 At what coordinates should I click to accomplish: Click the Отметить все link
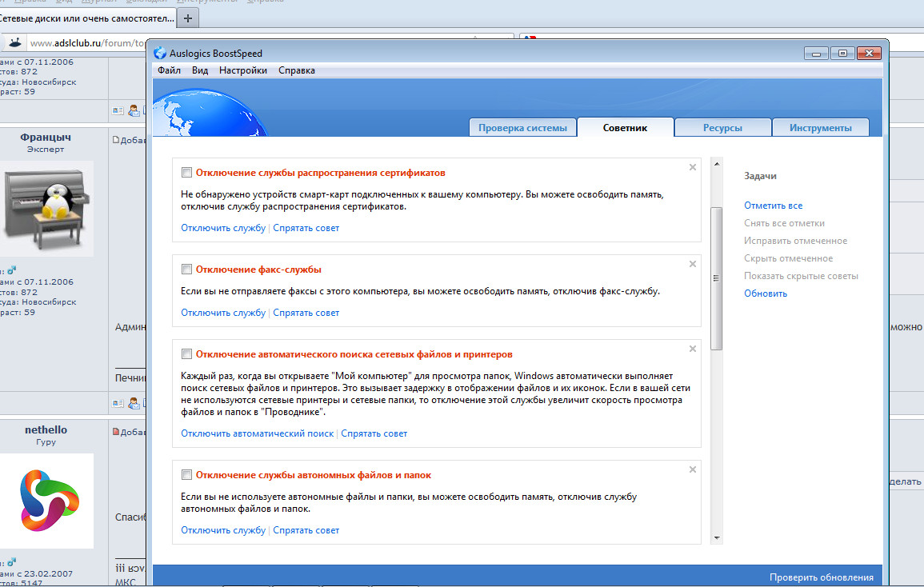click(x=773, y=206)
